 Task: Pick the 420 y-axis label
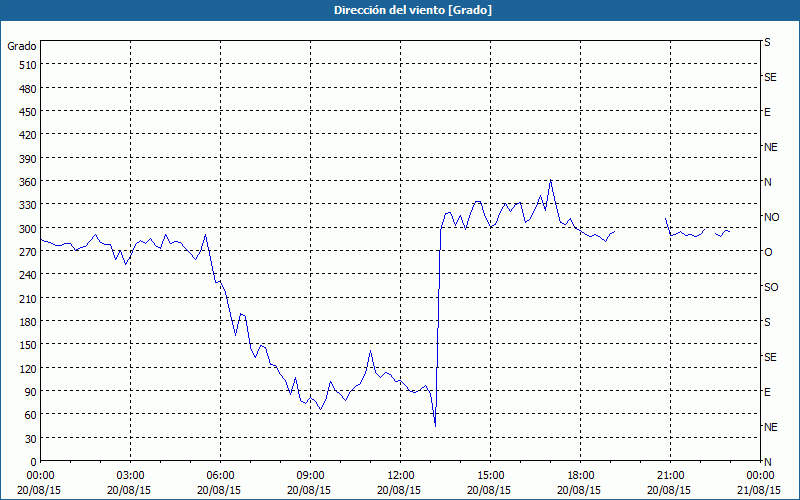pos(28,136)
